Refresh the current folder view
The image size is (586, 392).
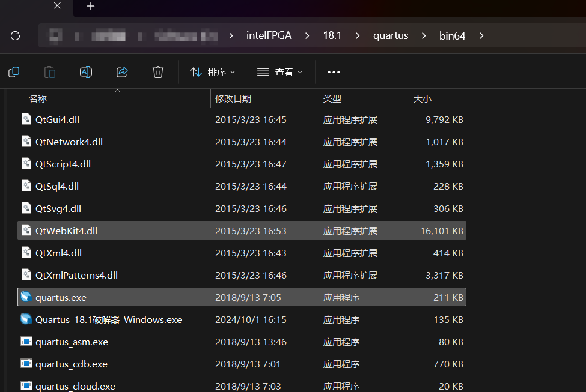pos(15,36)
